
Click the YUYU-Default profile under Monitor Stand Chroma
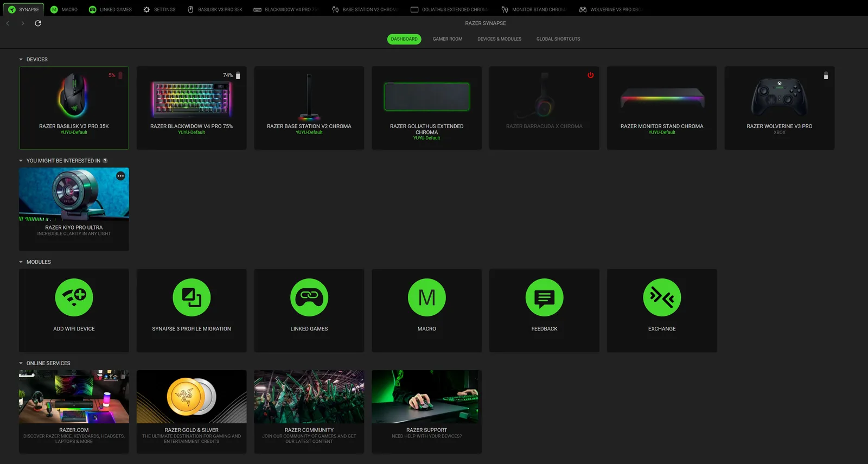pos(662,132)
